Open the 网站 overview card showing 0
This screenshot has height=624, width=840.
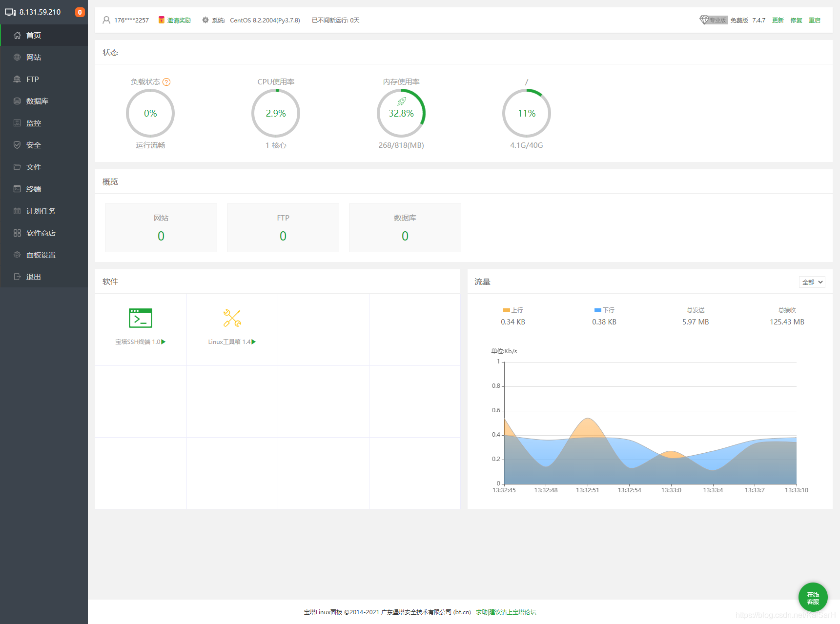161,228
